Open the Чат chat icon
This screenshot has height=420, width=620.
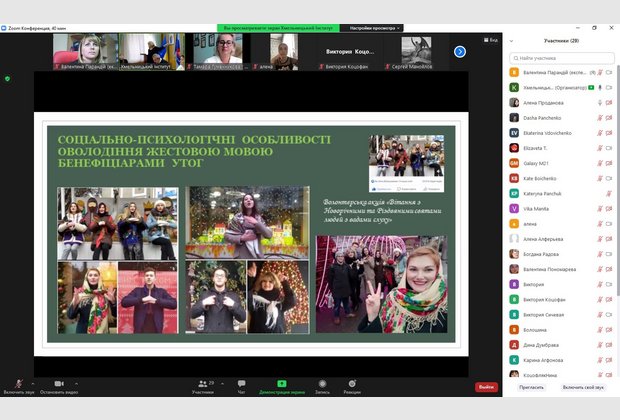[241, 385]
